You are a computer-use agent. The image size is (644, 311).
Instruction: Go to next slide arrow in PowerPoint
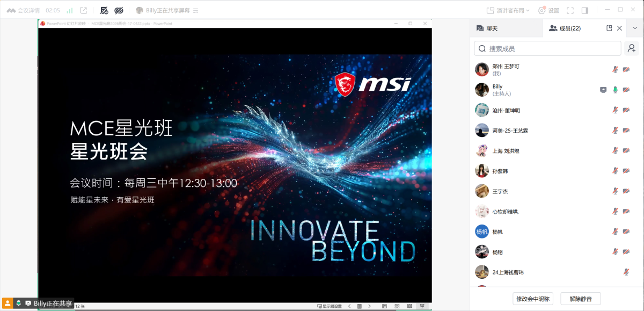tap(369, 306)
